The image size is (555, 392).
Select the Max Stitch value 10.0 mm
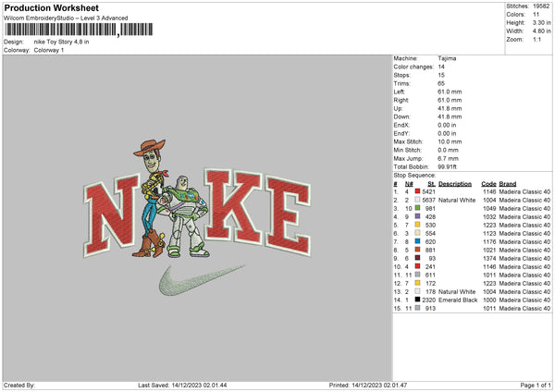click(x=450, y=141)
